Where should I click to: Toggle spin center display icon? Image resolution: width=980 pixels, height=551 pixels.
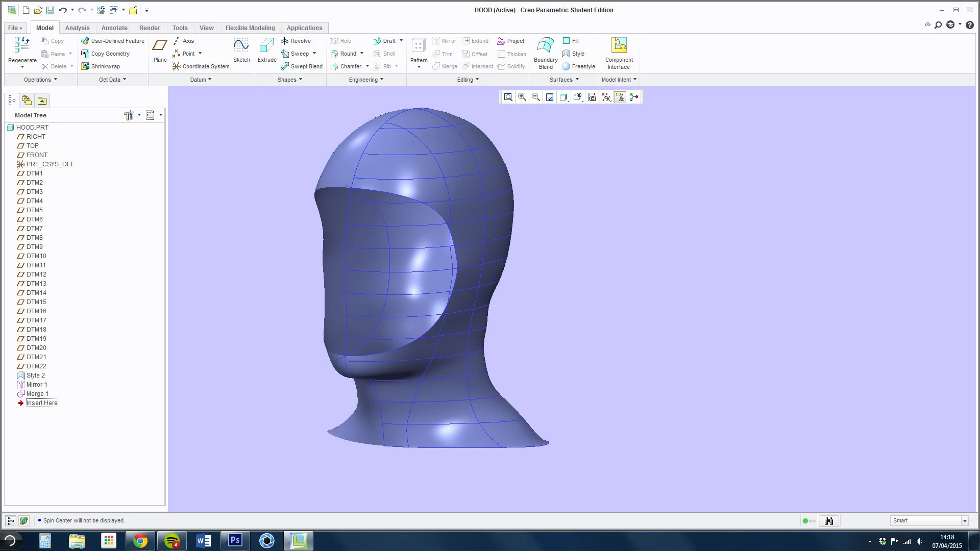coord(634,97)
